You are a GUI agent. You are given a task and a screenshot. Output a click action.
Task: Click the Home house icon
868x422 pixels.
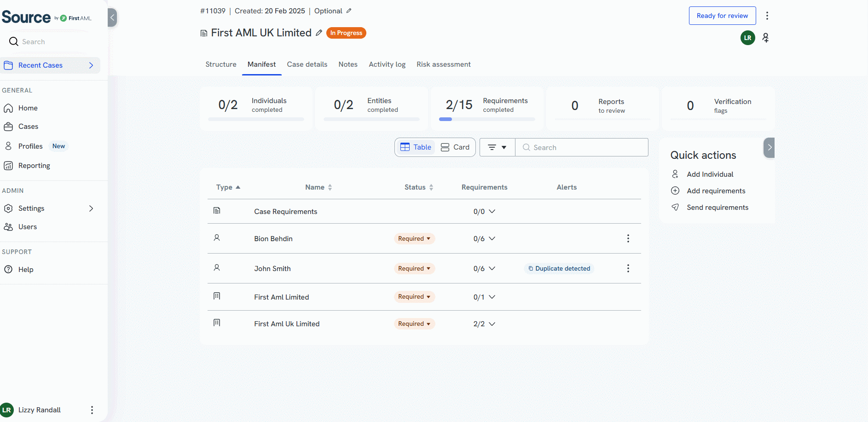coord(8,108)
